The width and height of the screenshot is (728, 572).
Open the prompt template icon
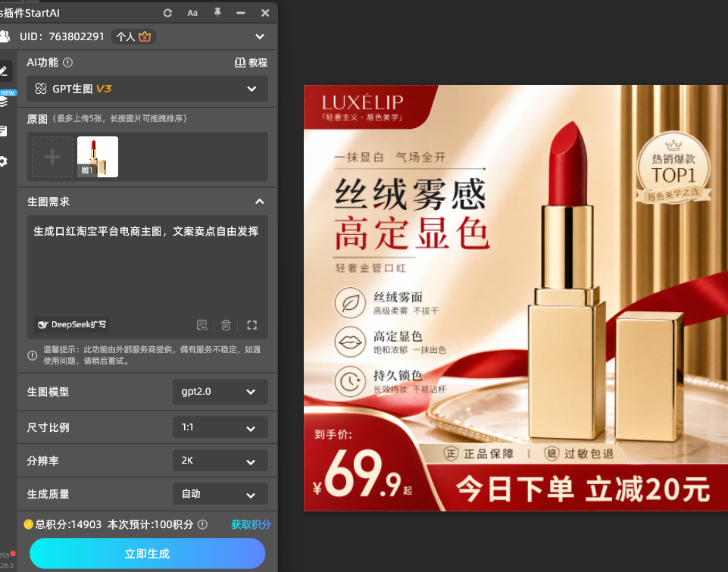pyautogui.click(x=202, y=325)
